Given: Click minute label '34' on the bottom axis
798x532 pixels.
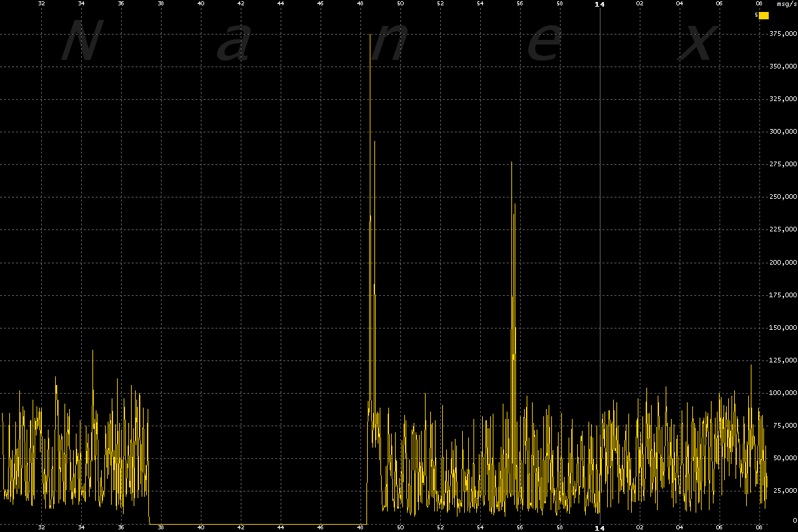Looking at the screenshot, I should point(81,528).
